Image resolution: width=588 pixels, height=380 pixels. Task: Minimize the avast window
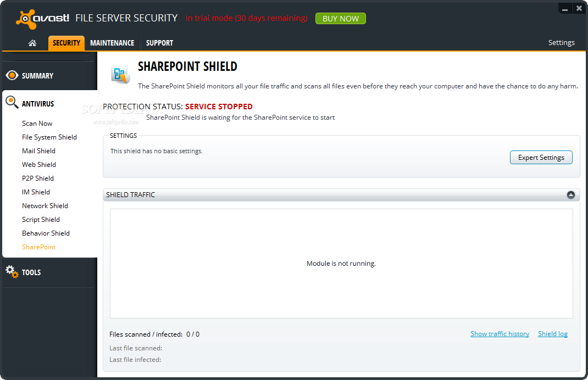(565, 8)
